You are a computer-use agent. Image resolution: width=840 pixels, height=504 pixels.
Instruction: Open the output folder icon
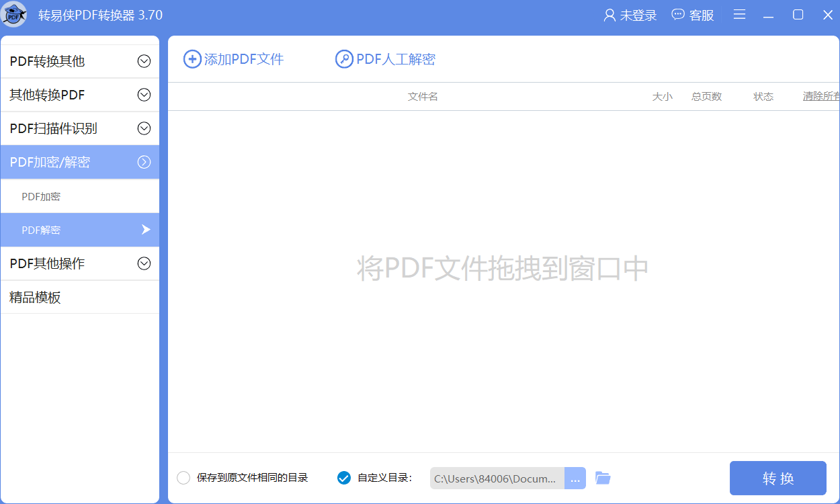click(603, 478)
